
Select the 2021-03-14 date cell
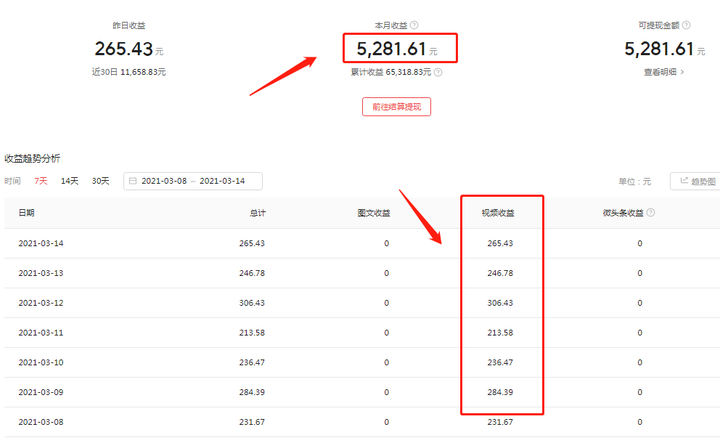pyautogui.click(x=41, y=243)
